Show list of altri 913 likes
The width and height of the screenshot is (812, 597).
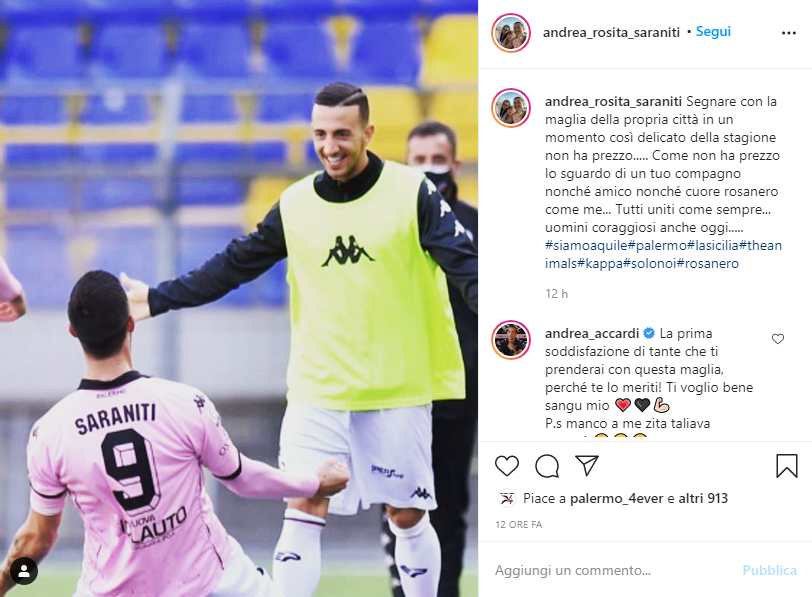point(703,499)
